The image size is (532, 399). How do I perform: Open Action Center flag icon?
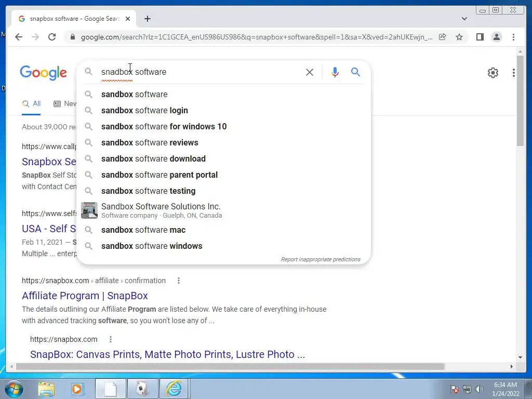coord(455,389)
